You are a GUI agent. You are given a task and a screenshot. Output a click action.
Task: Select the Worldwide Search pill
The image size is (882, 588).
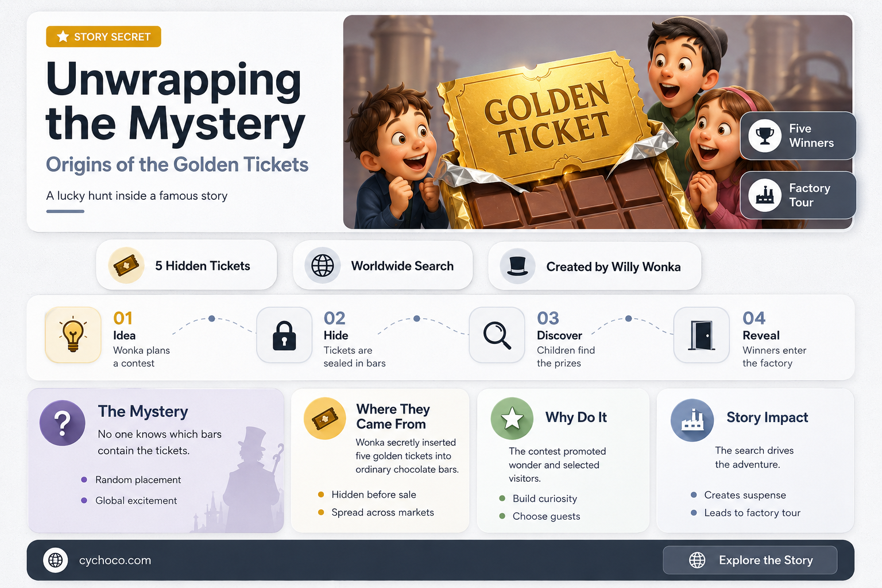[383, 265]
